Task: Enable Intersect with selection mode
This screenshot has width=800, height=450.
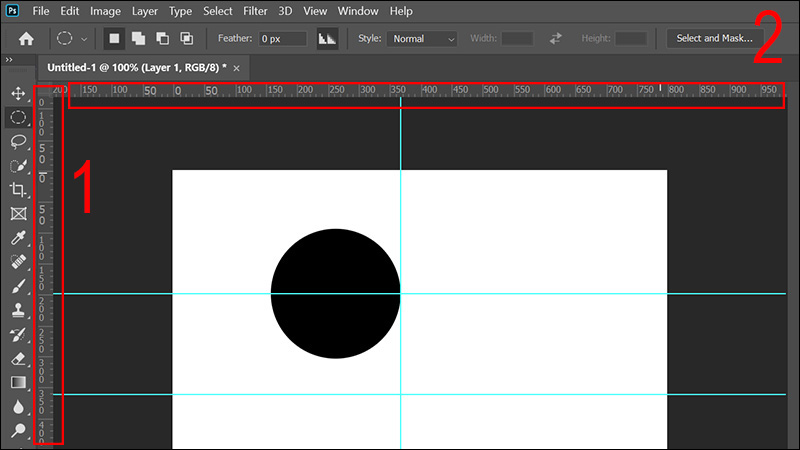Action: (x=186, y=39)
